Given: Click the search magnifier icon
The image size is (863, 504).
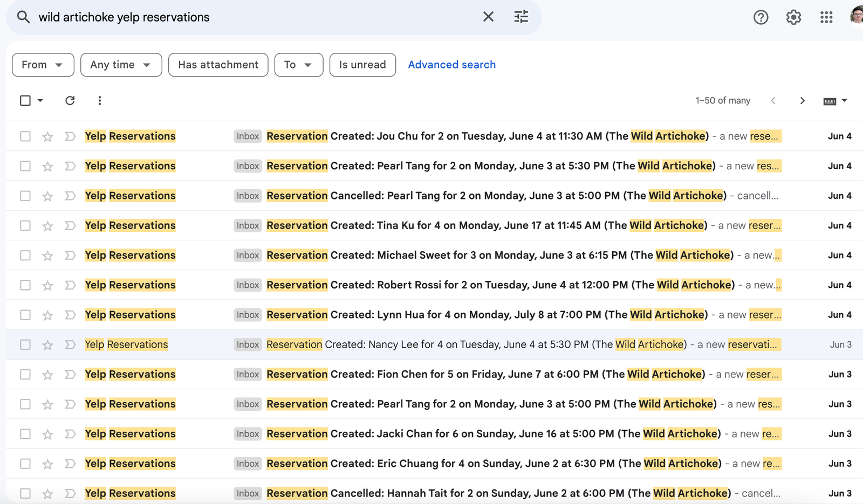Looking at the screenshot, I should 23,17.
